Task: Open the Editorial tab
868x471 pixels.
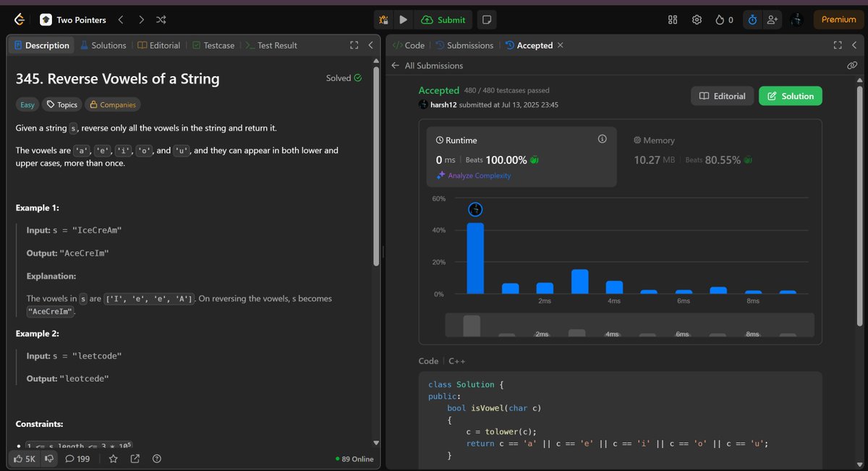Action: (x=158, y=45)
